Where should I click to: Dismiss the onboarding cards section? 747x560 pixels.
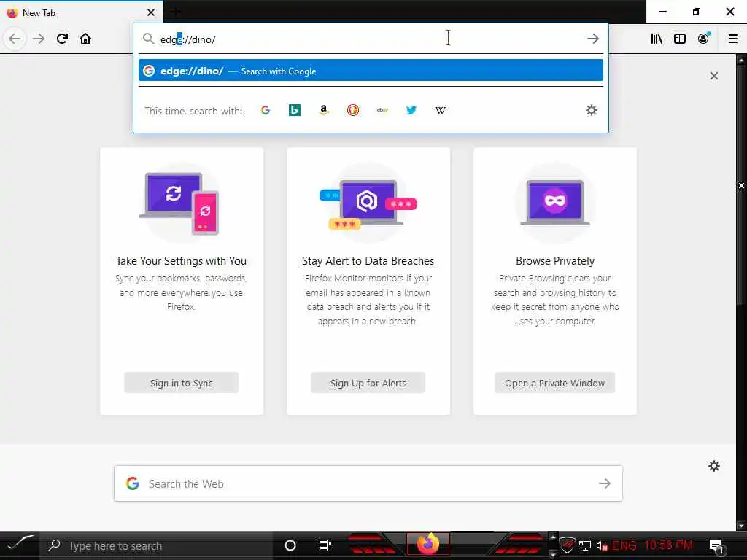[x=713, y=76]
